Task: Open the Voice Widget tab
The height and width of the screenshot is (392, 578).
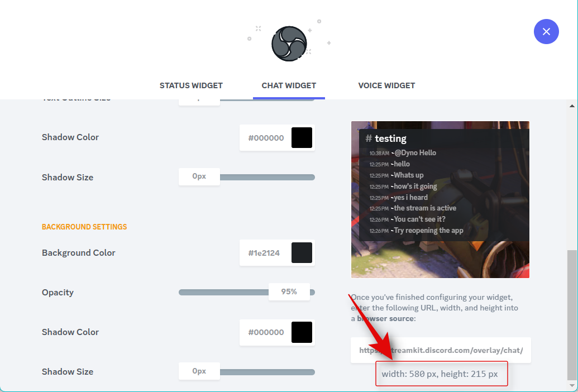Action: click(x=386, y=85)
